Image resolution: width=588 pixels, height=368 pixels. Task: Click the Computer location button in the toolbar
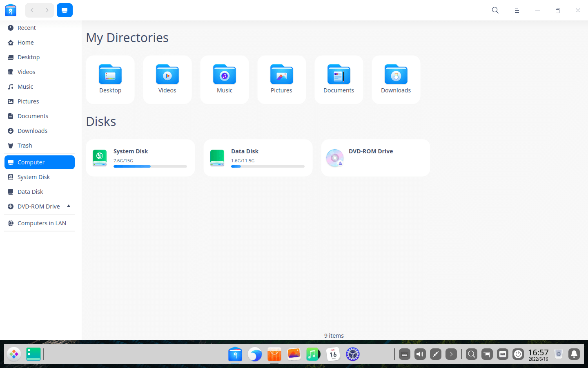point(65,10)
